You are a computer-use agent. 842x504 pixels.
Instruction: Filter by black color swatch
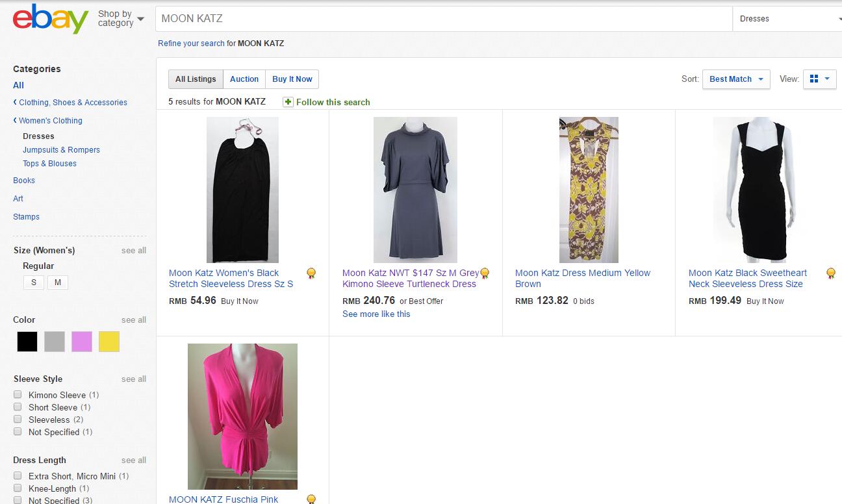[x=27, y=342]
